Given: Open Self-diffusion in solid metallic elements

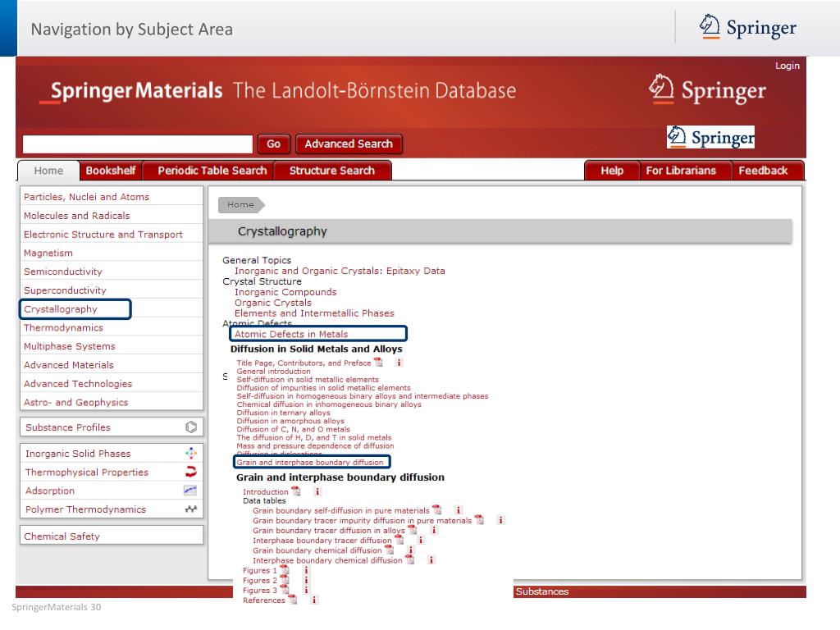Looking at the screenshot, I should pyautogui.click(x=308, y=379).
